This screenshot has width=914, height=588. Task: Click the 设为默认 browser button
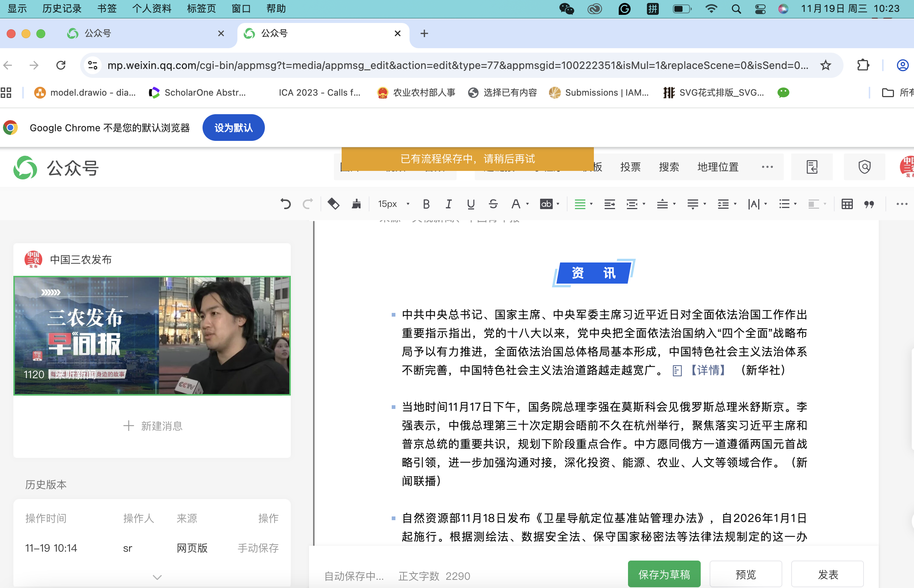click(233, 128)
